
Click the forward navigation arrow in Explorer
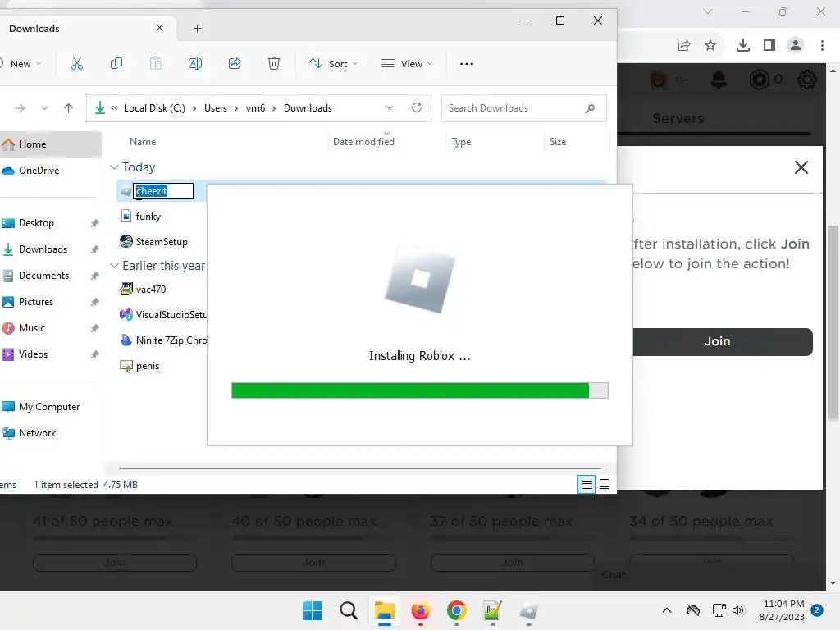pyautogui.click(x=20, y=108)
